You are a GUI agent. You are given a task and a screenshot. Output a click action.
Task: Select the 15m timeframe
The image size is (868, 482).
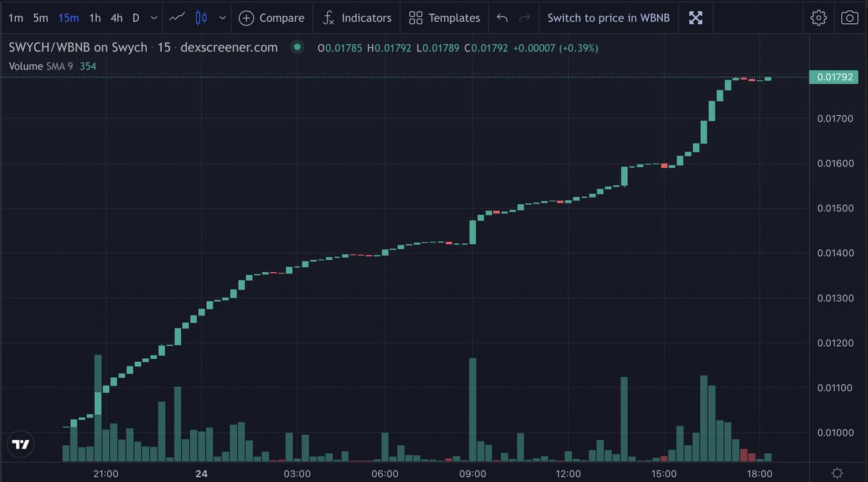(69, 17)
